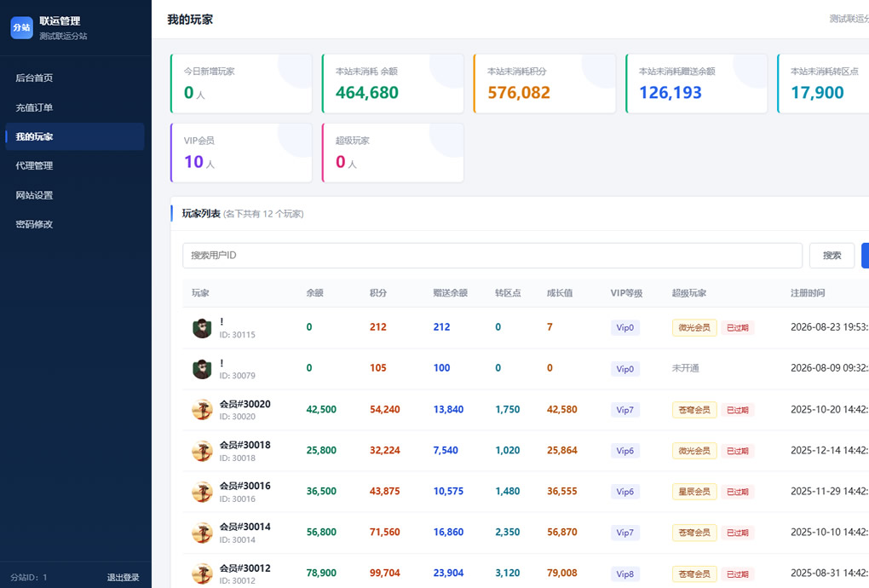
Task: Open the 代理管理 sidebar page
Action: click(x=75, y=165)
